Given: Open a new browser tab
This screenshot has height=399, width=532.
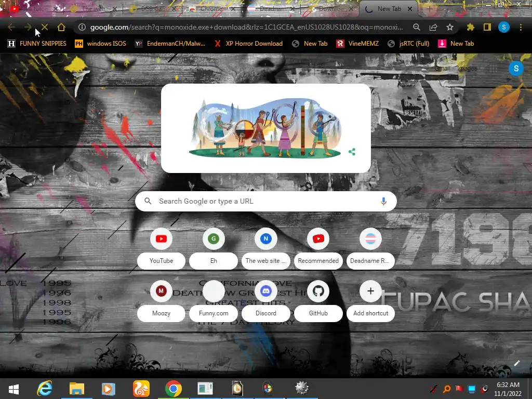Looking at the screenshot, I should click(x=429, y=9).
